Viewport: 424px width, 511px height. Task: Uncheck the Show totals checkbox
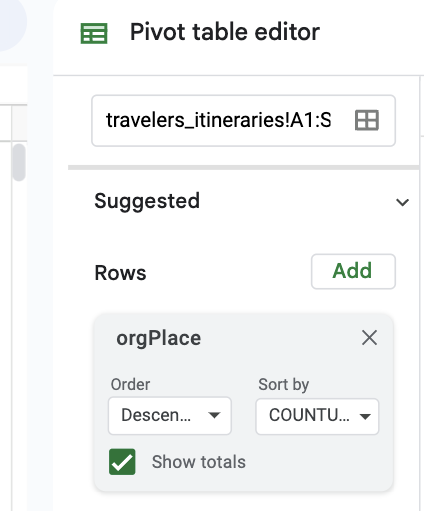click(x=122, y=462)
